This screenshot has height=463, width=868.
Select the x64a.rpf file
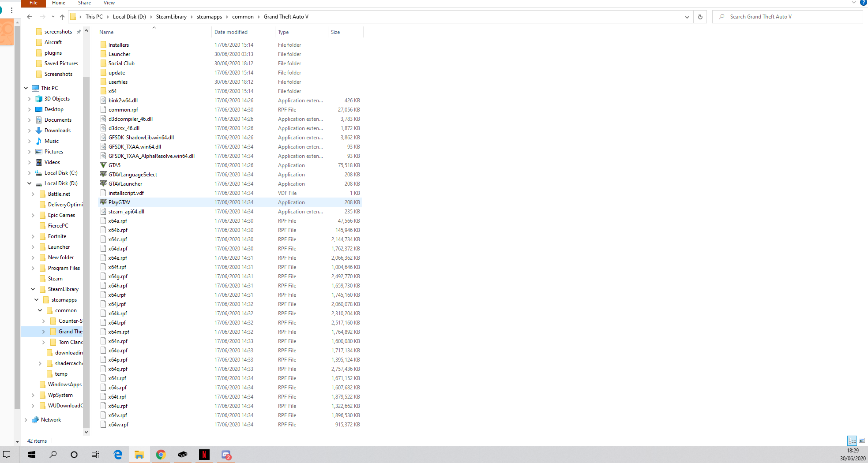pos(230,221)
